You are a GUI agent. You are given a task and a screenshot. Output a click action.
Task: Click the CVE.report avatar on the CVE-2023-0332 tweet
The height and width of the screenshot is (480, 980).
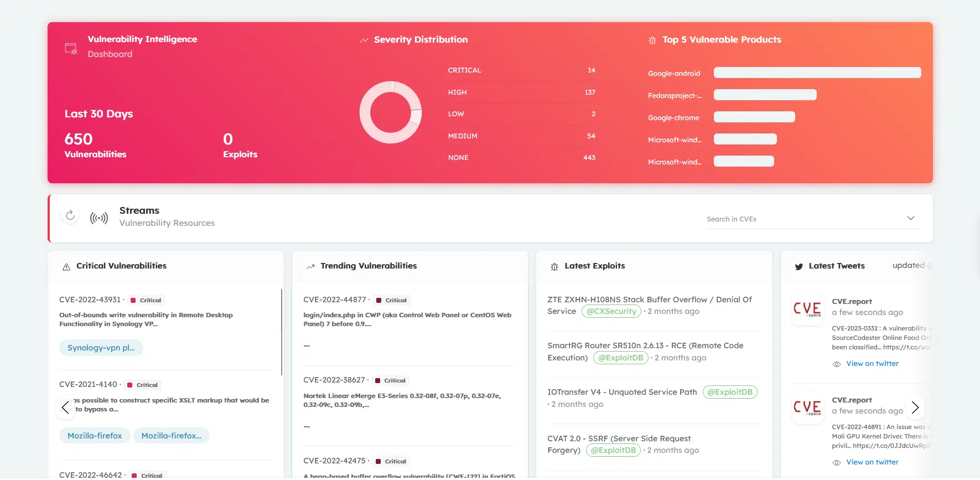[x=807, y=309]
